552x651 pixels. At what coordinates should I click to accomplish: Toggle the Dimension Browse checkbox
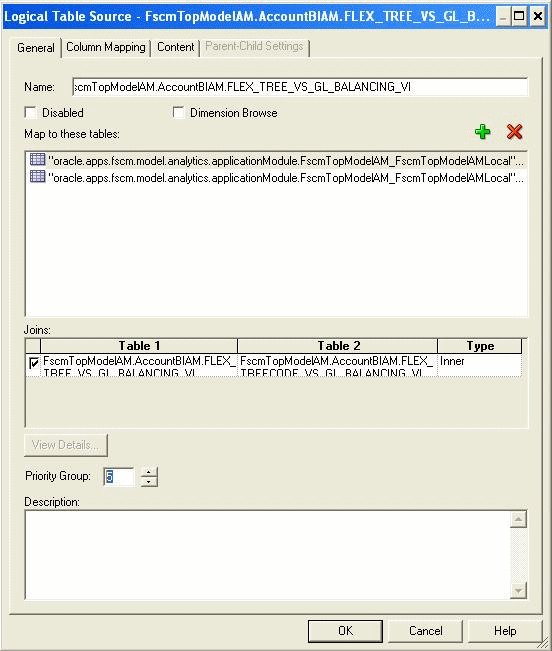[178, 113]
